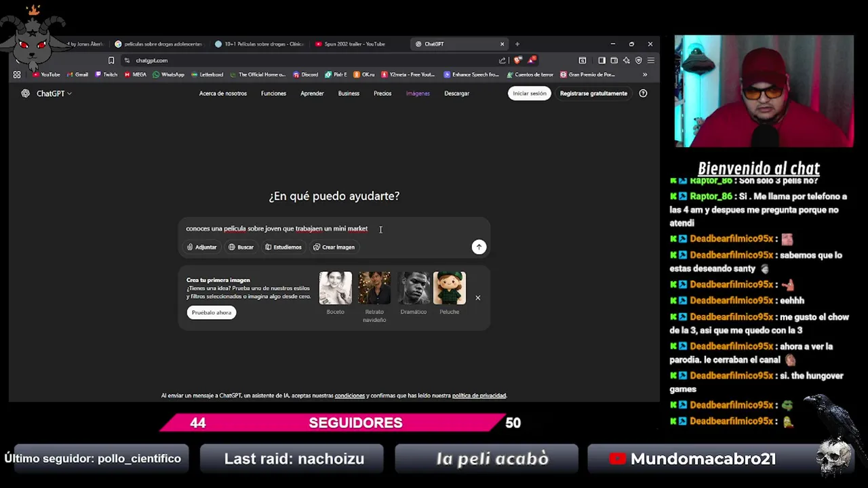Open the Enhance Speech bookmark
The height and width of the screenshot is (488, 868).
(471, 75)
